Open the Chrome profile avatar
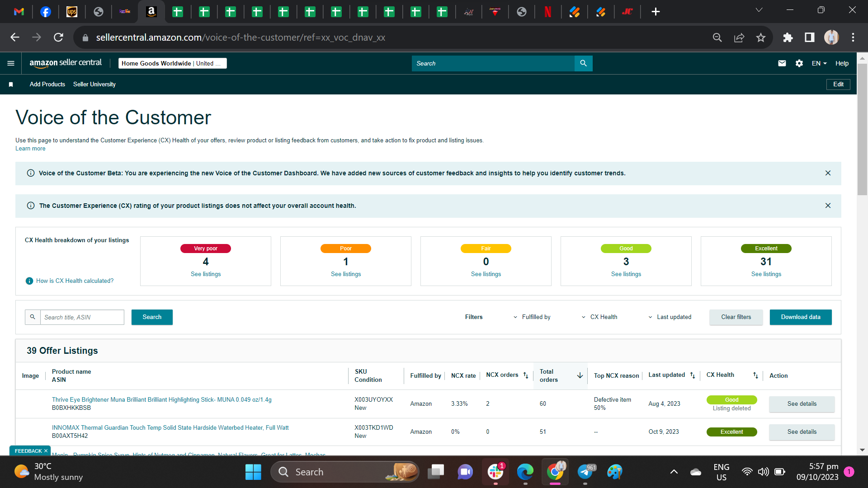This screenshot has height=488, width=868. coord(831,38)
